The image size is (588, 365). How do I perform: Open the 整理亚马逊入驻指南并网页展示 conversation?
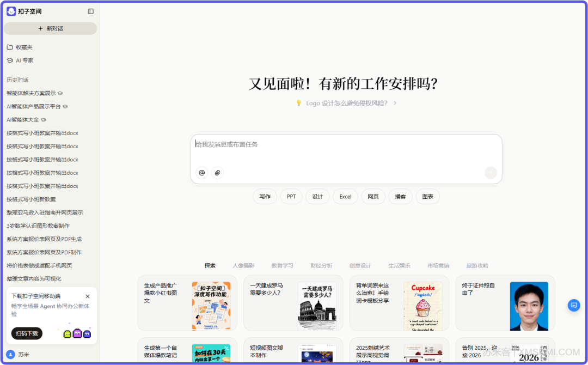[x=45, y=212]
